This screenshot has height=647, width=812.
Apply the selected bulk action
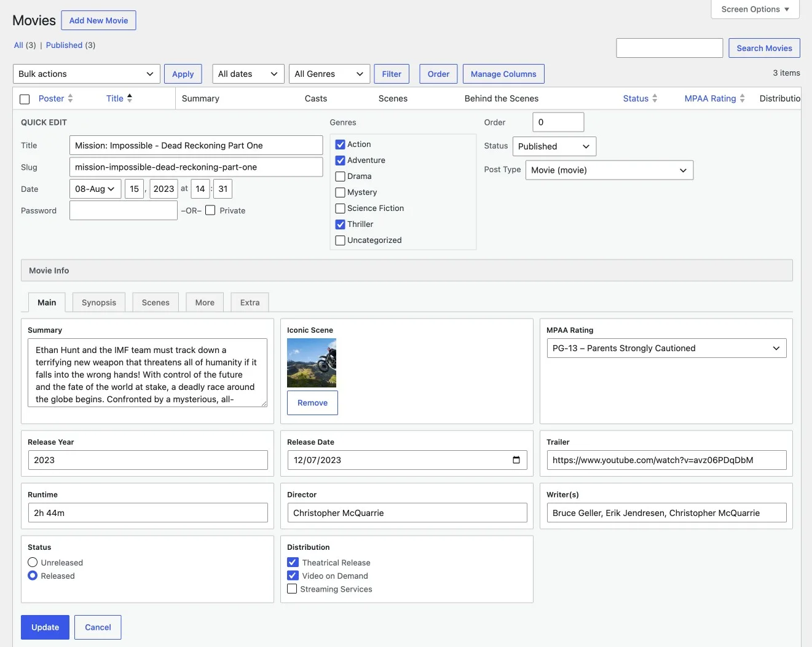pos(183,74)
